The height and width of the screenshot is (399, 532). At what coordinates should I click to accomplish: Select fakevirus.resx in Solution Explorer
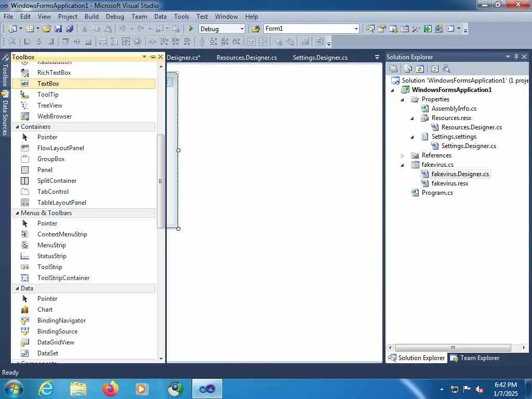click(x=450, y=183)
